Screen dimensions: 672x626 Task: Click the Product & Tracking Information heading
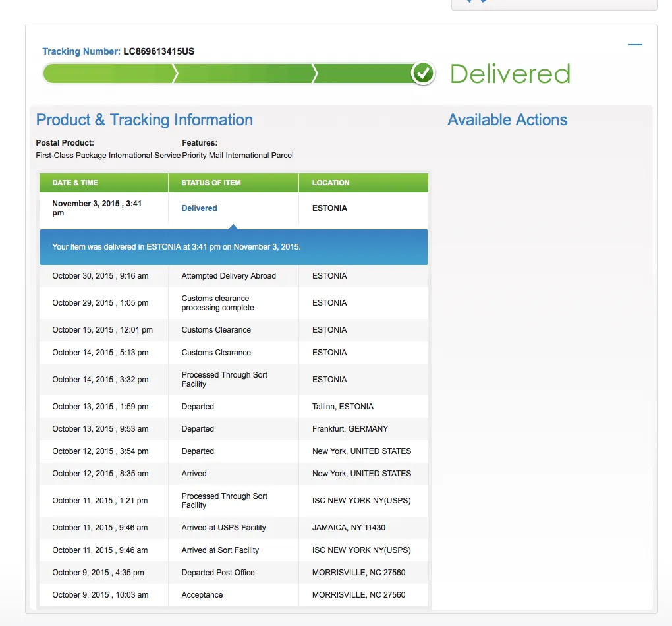point(144,120)
